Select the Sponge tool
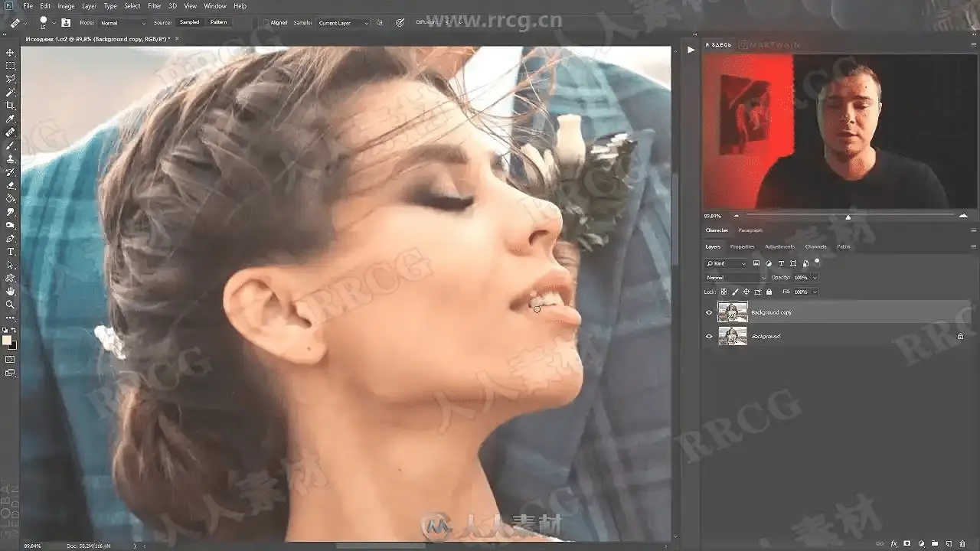 [x=11, y=225]
